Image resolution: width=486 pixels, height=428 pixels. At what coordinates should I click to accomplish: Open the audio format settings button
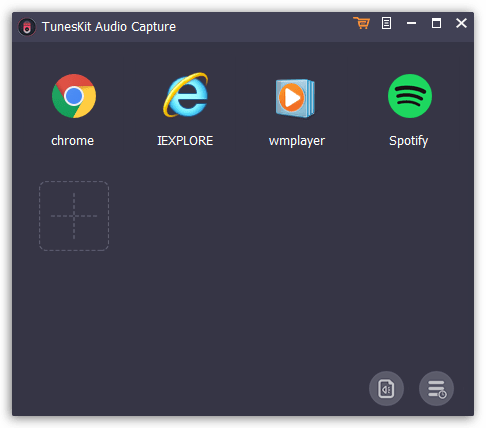[x=386, y=388]
